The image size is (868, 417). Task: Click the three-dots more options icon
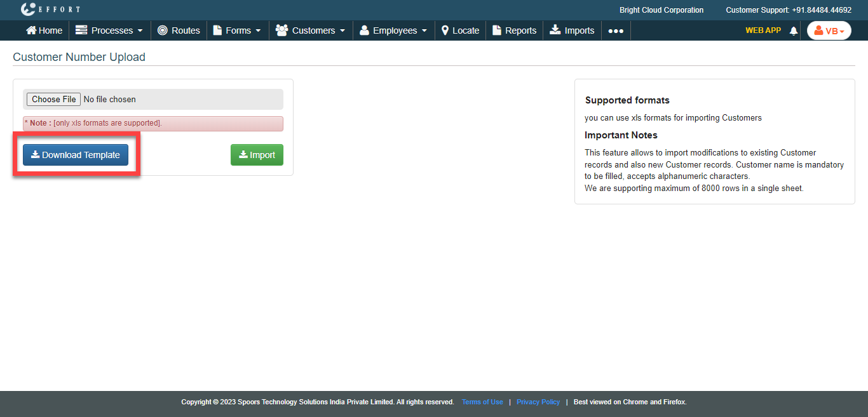click(x=616, y=30)
